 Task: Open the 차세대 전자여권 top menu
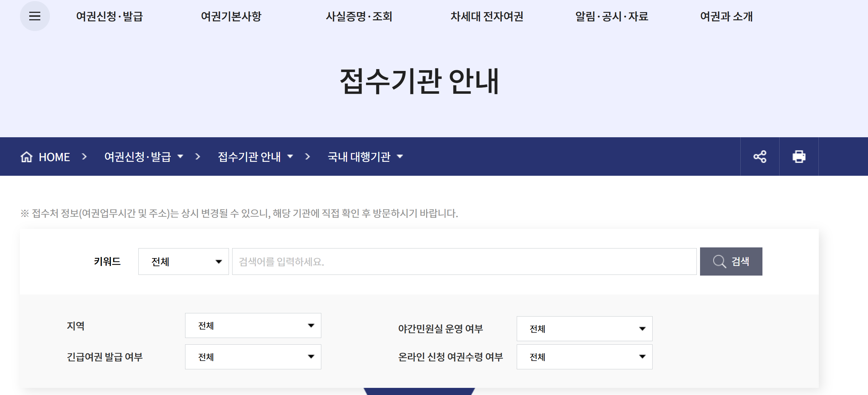tap(487, 16)
